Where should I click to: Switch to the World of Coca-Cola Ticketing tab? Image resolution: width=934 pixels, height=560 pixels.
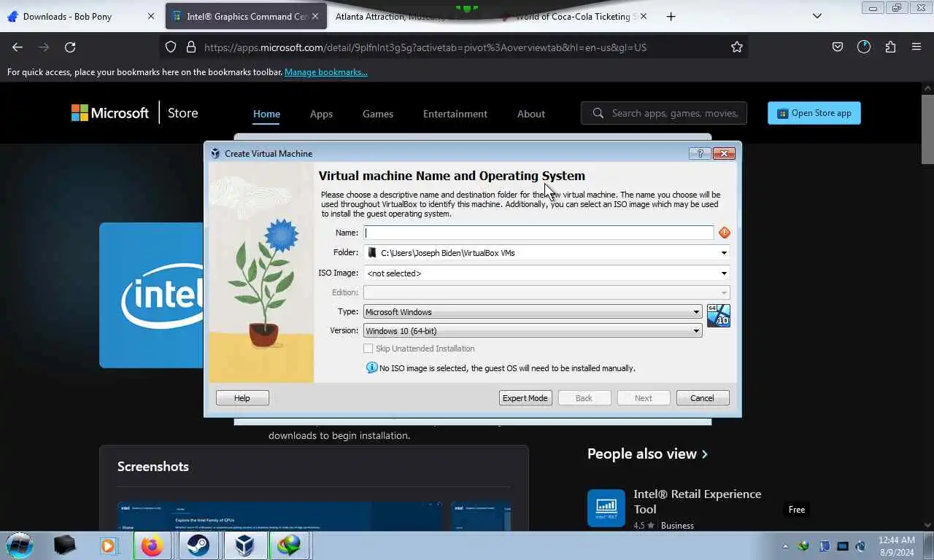(573, 16)
